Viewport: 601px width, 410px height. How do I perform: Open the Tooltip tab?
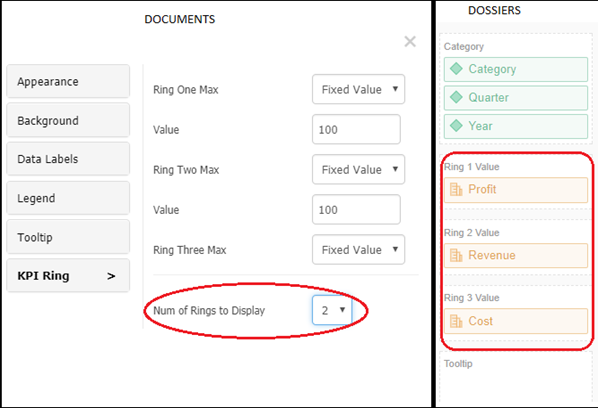click(68, 237)
